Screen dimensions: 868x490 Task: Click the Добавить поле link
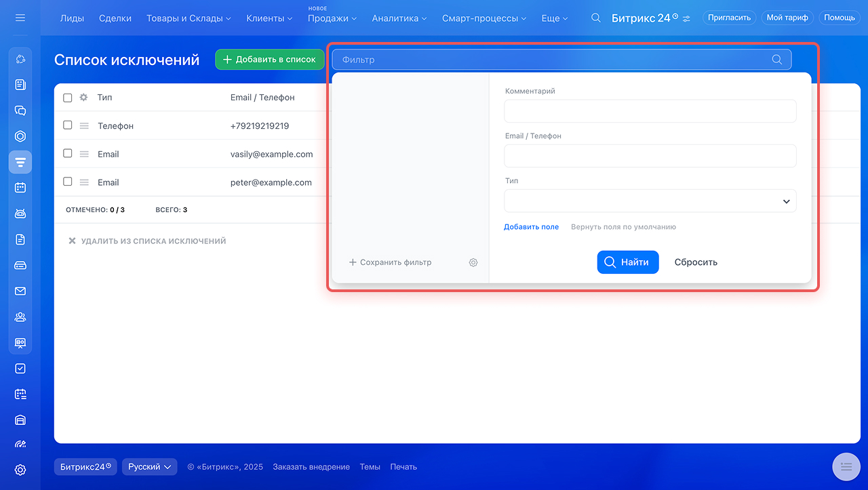coord(531,227)
